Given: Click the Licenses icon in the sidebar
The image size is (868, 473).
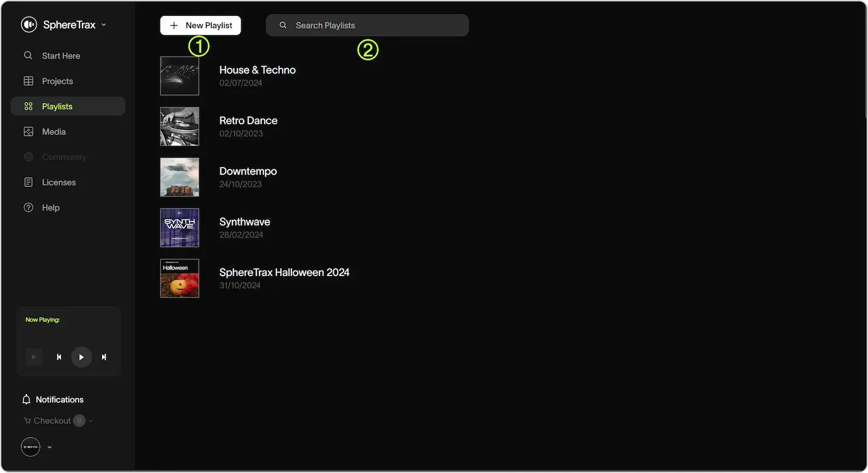Looking at the screenshot, I should coord(28,182).
